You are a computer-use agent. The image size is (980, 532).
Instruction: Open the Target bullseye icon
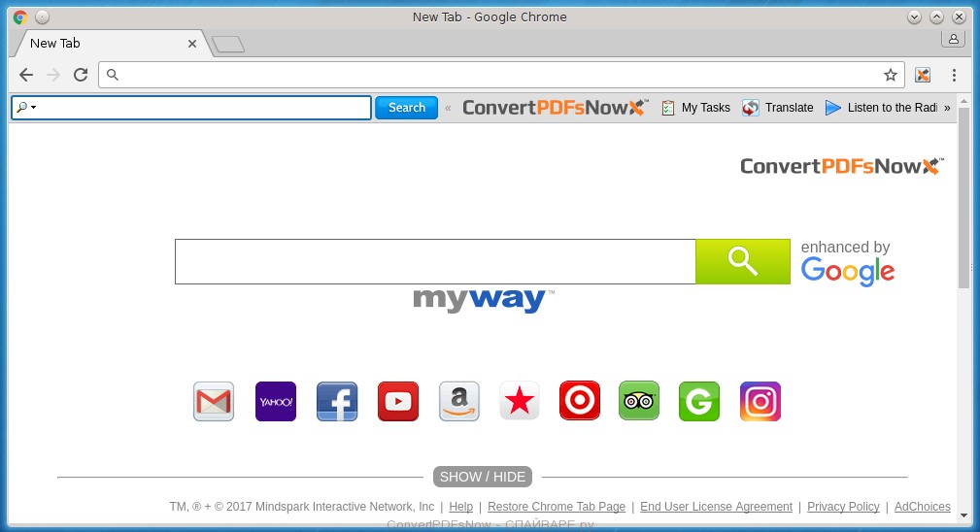pos(580,401)
